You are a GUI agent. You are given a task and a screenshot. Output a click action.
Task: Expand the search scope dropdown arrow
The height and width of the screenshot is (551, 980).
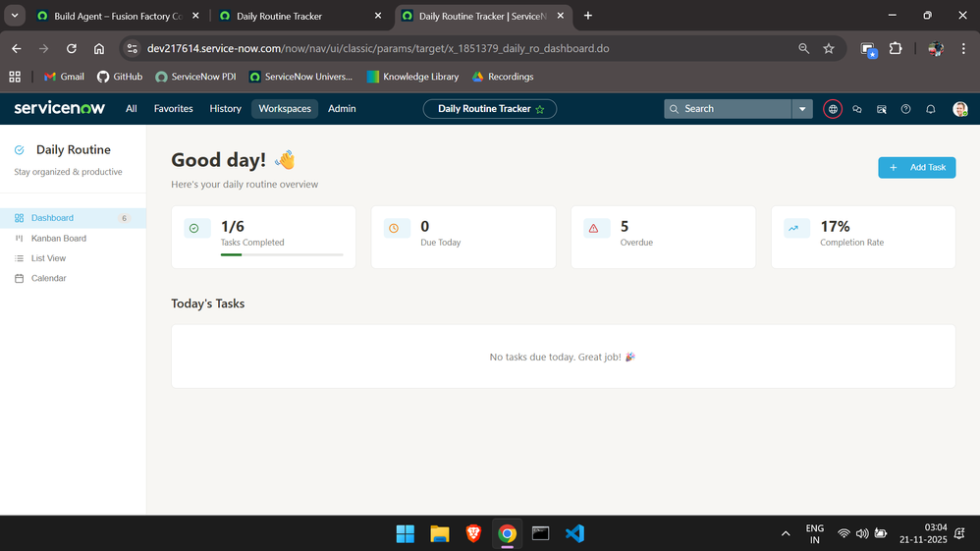pyautogui.click(x=802, y=109)
